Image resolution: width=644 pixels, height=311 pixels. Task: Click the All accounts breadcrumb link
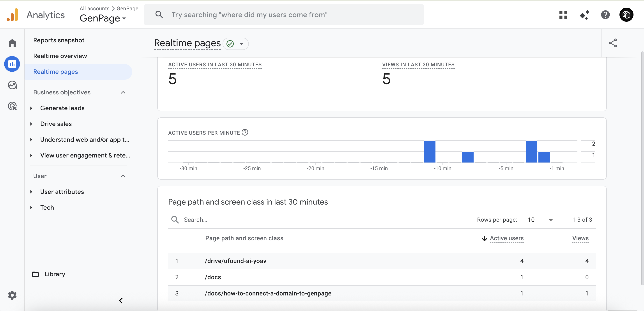click(94, 9)
